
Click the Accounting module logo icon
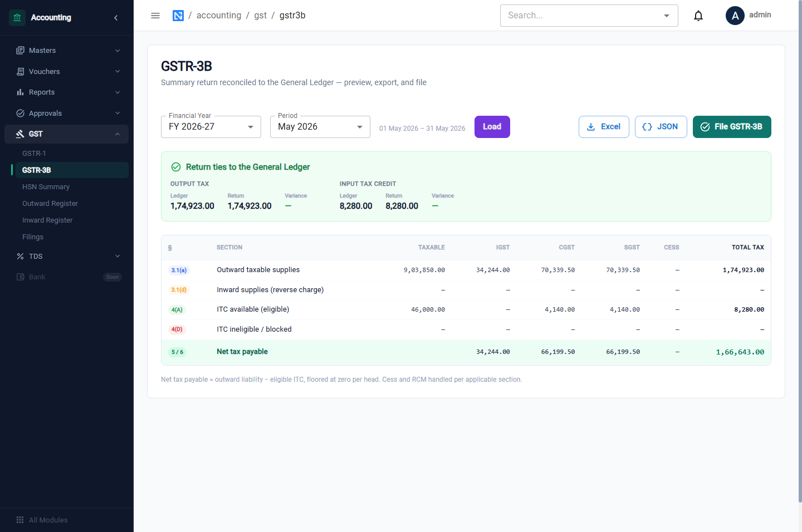pyautogui.click(x=17, y=18)
